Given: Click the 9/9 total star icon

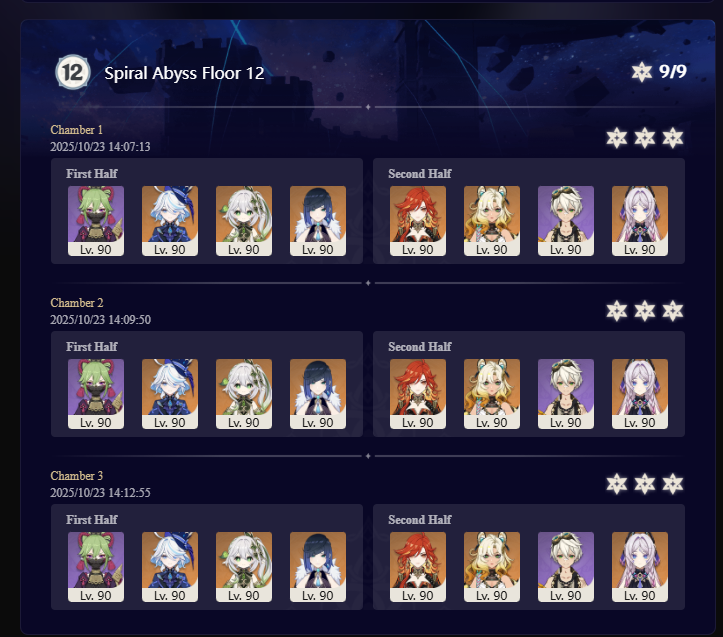Looking at the screenshot, I should pyautogui.click(x=641, y=72).
